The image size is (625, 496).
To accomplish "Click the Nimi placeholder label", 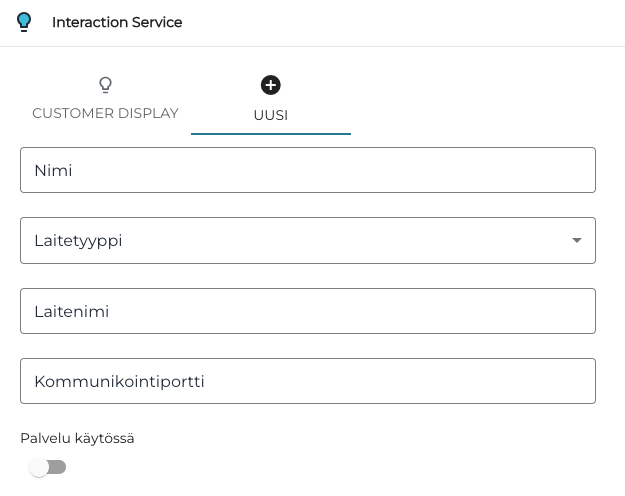I will (54, 171).
